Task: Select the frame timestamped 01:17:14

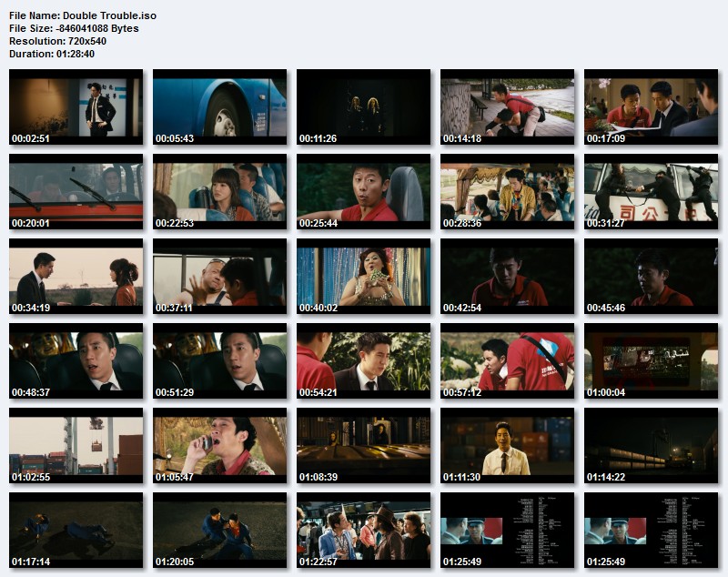Action: tap(76, 531)
